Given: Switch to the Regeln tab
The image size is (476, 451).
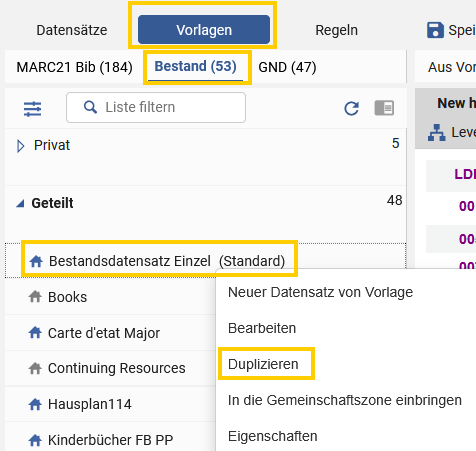Looking at the screenshot, I should pos(336,30).
